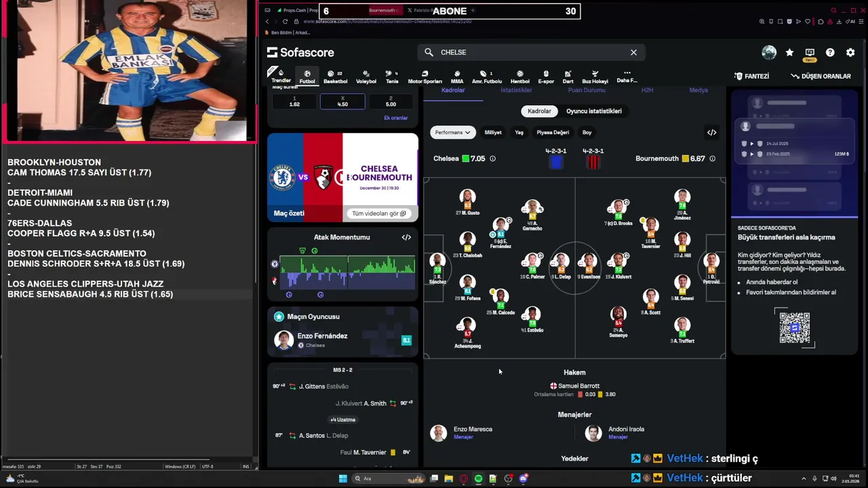This screenshot has height=488, width=868.
Task: Pick the draw odds 4.50
Action: pyautogui.click(x=342, y=102)
